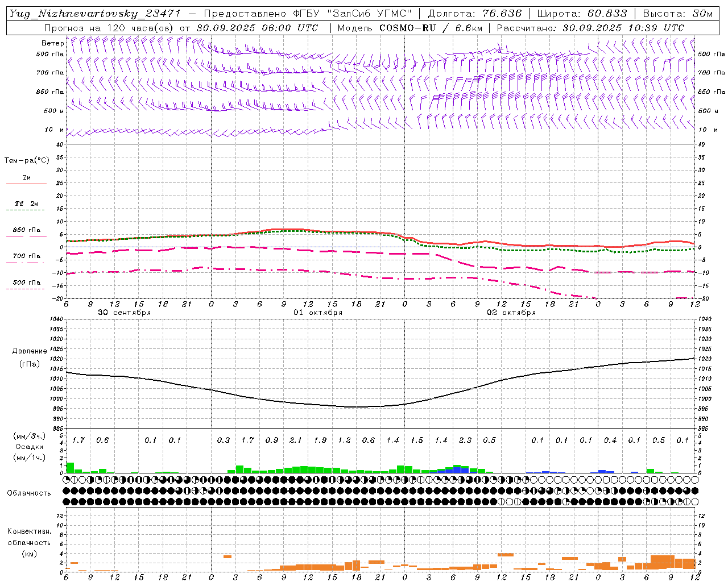The image size is (728, 582).
Task: Click the 'Конвективн.' convective cloud label
Action: tap(29, 531)
